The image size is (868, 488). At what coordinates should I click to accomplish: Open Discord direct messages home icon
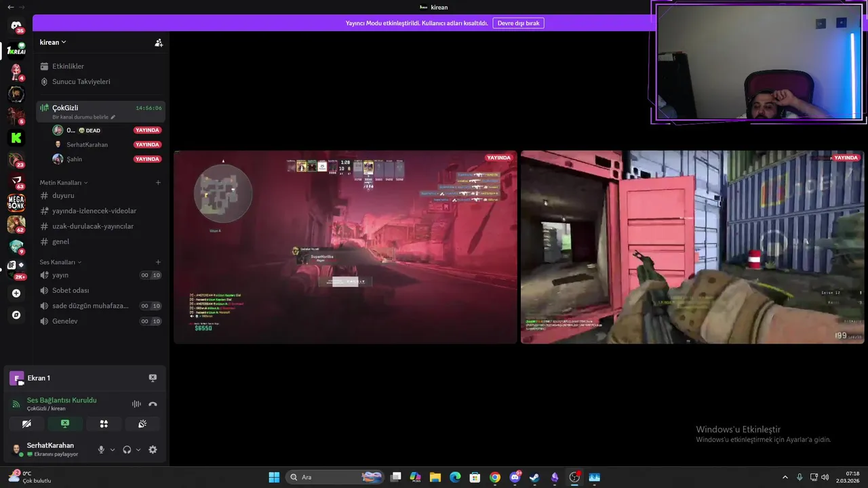click(x=16, y=26)
